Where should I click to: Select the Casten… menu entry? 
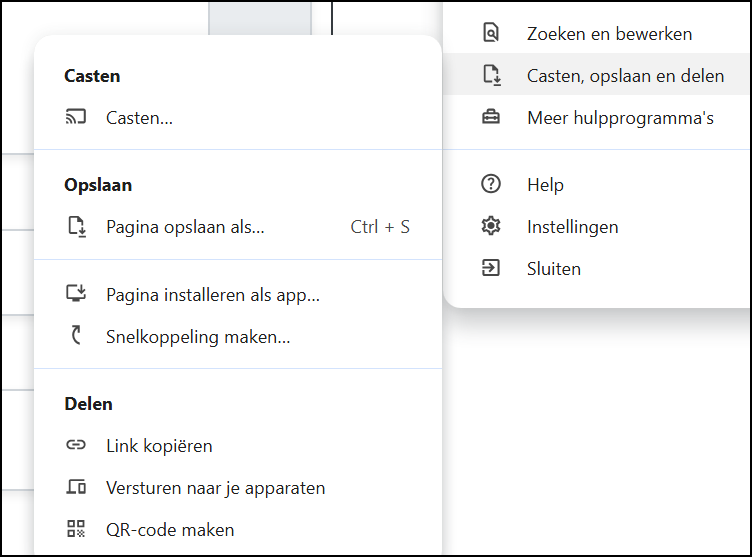[238, 118]
